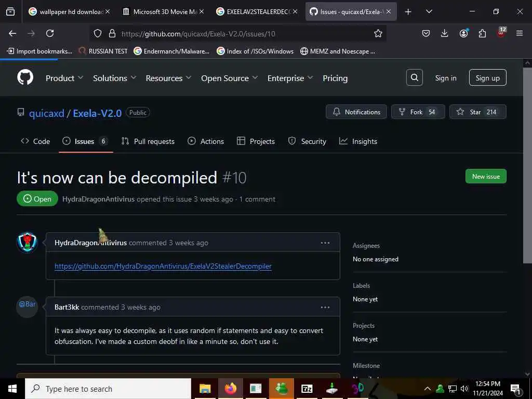Switch to Actions tab
The width and height of the screenshot is (532, 399).
point(206,141)
